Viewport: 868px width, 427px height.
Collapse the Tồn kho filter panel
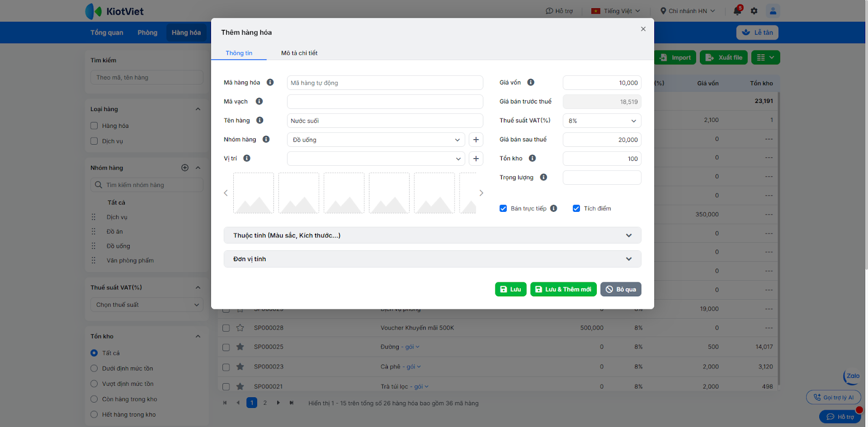coord(198,337)
